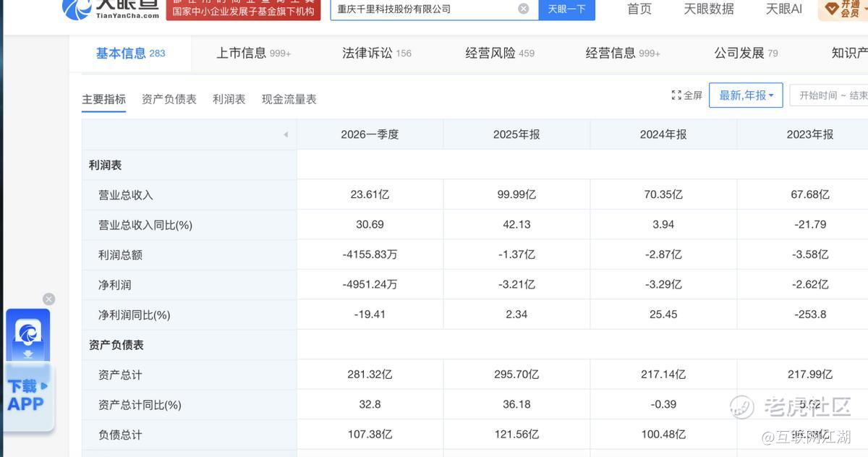Clear the search box with the X icon
Screen dimensions: 868x457
pos(524,9)
